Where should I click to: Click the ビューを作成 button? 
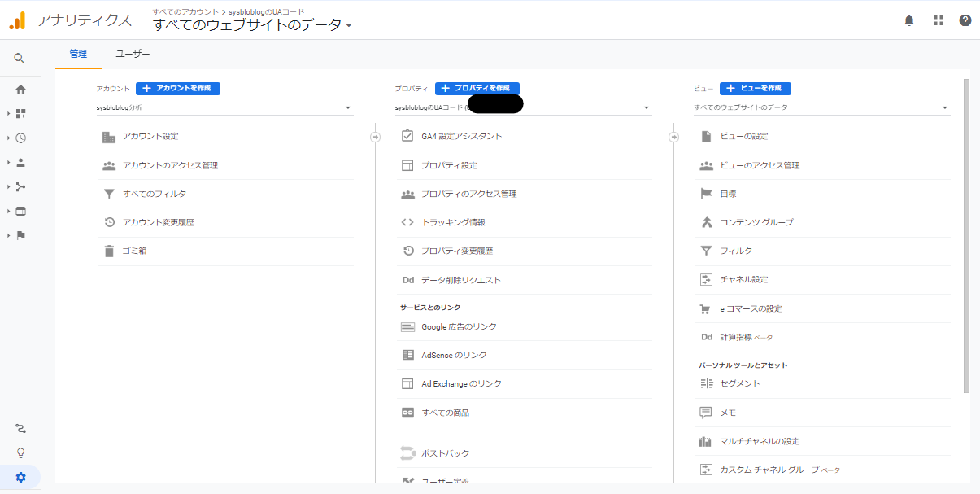[755, 88]
